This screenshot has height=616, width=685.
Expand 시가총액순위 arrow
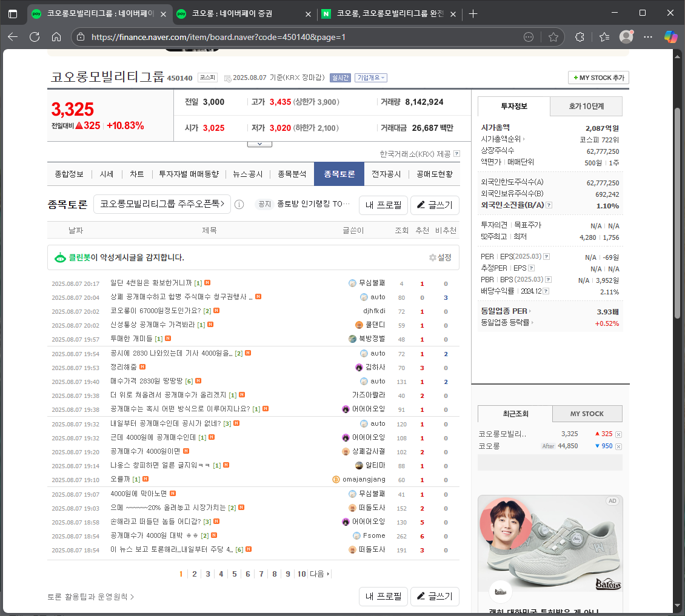524,139
